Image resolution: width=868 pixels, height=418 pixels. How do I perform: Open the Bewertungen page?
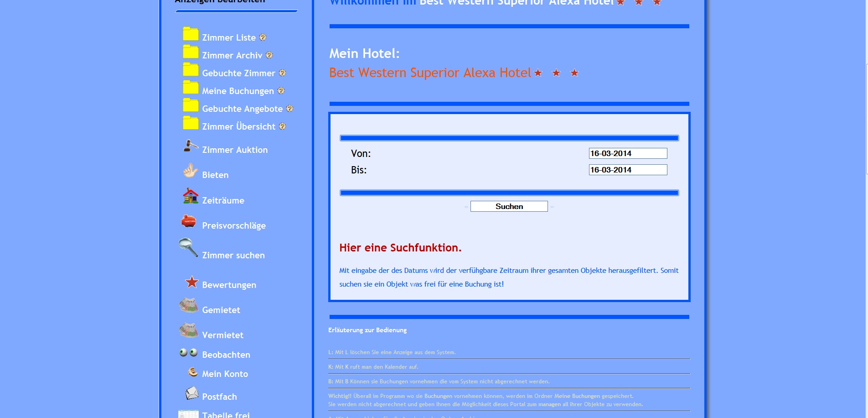(x=229, y=285)
